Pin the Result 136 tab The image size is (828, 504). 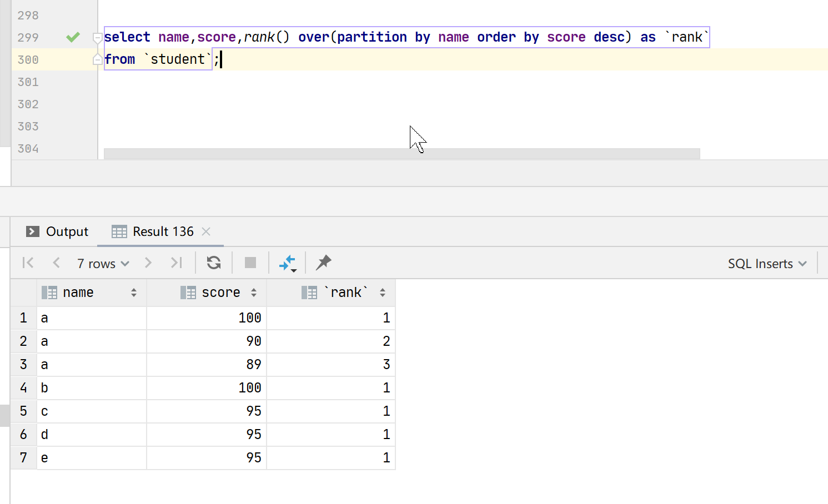pos(323,263)
